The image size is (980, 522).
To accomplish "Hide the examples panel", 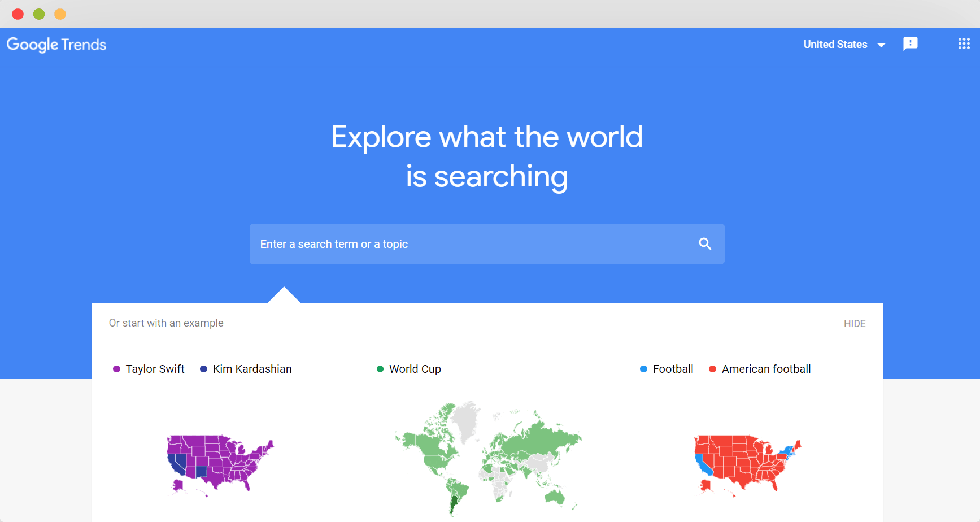I will pos(855,324).
